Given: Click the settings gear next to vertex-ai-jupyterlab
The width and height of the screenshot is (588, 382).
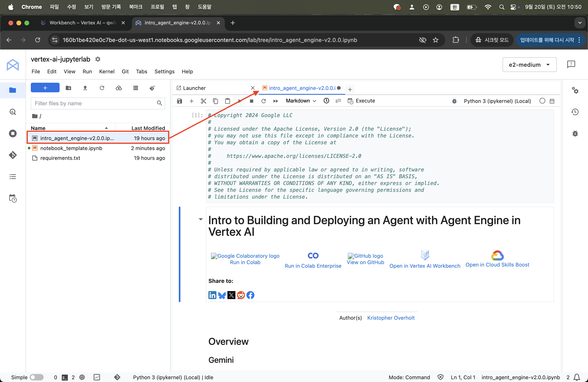Looking at the screenshot, I should (98, 59).
